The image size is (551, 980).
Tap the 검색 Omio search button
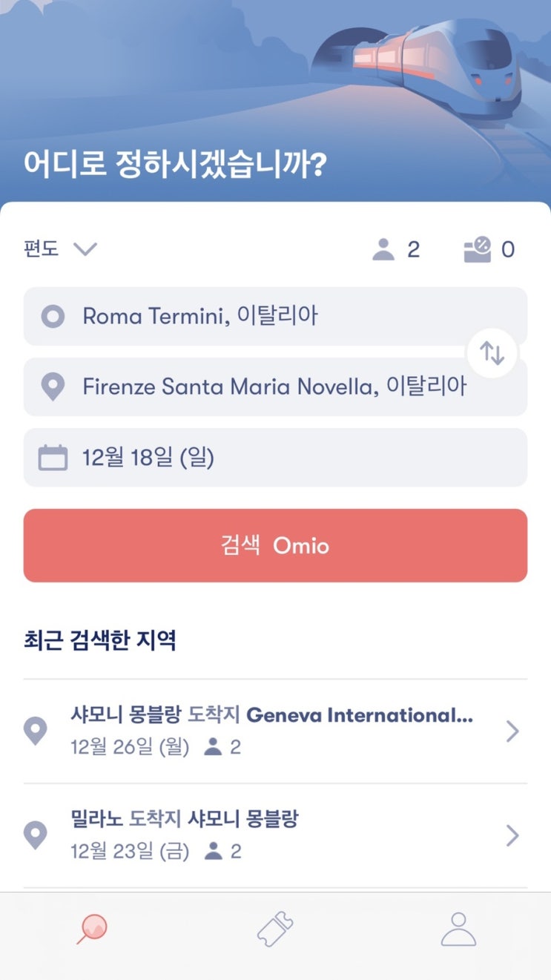pyautogui.click(x=275, y=545)
